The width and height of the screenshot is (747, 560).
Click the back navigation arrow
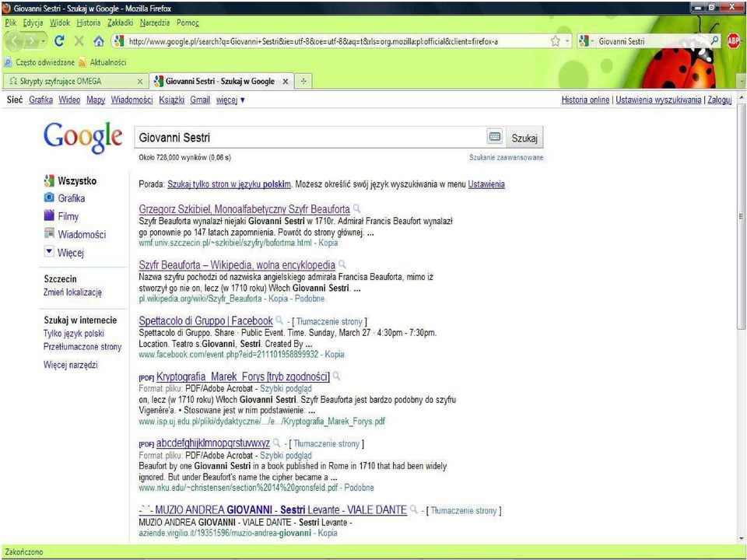point(15,41)
